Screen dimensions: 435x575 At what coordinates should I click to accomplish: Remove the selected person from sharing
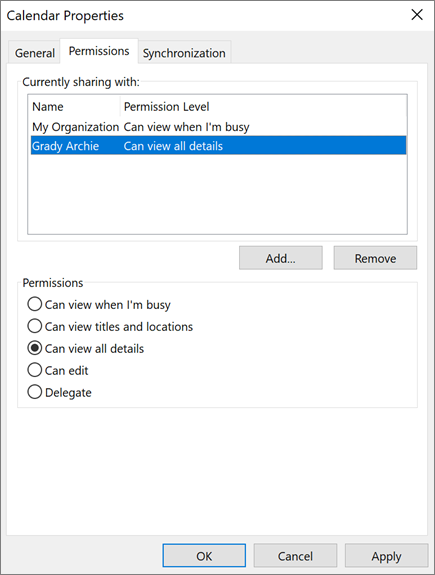pos(375,258)
